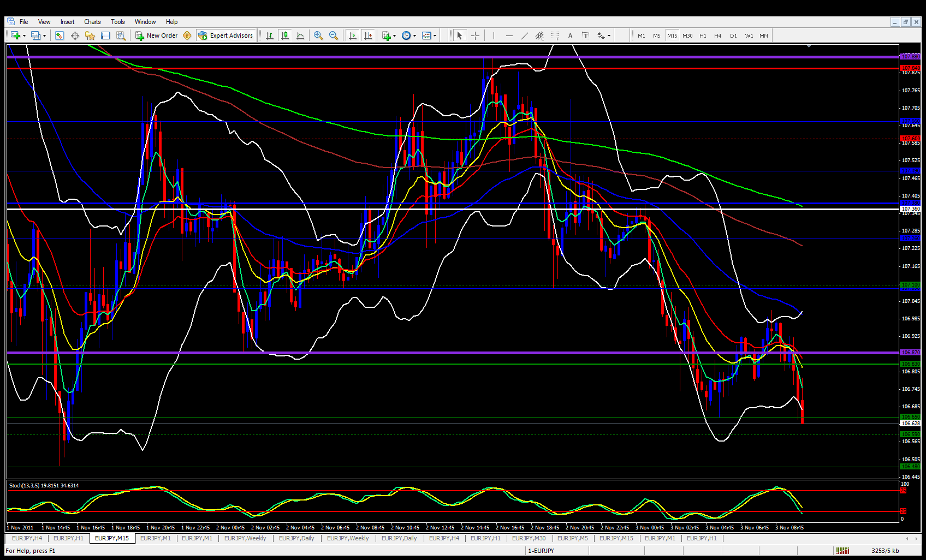
Task: Click the New Order button
Action: click(157, 35)
